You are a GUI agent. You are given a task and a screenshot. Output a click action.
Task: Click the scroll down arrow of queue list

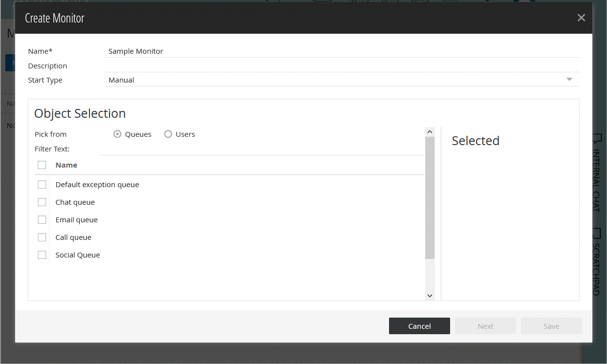(x=430, y=296)
